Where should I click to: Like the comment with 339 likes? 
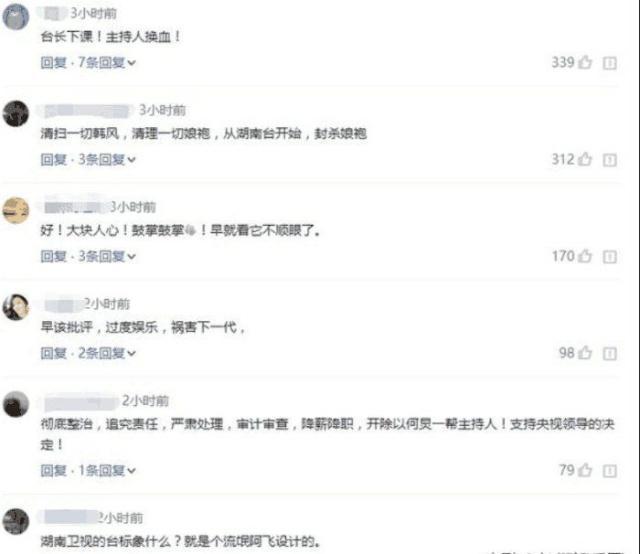tap(585, 62)
